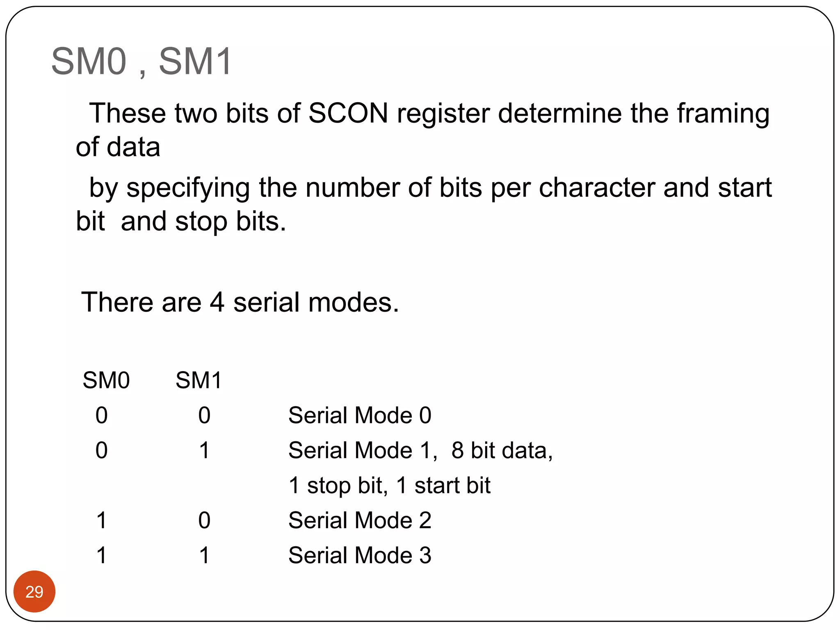Click the SM0 column header

[x=106, y=380]
